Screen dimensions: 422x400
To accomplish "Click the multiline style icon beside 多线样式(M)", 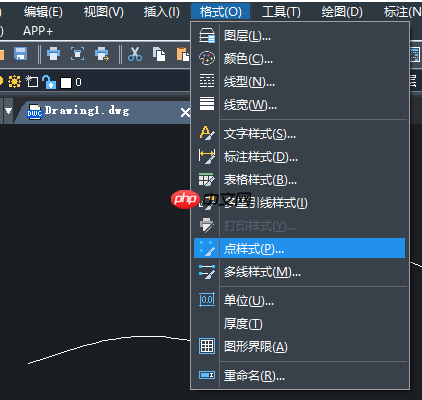I will 207,272.
